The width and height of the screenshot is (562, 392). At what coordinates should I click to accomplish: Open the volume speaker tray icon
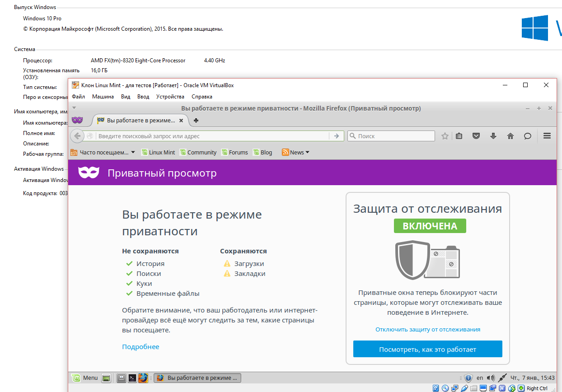pos(491,378)
